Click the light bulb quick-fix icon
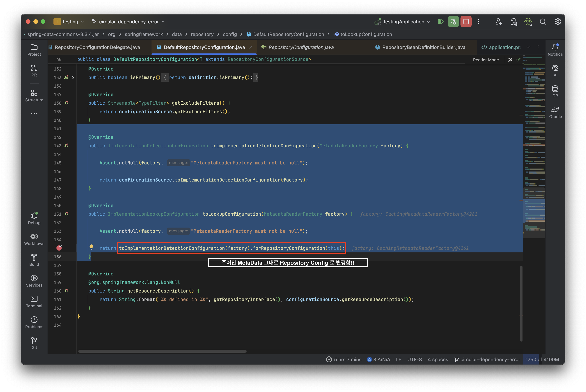The height and width of the screenshot is (392, 586). point(91,247)
